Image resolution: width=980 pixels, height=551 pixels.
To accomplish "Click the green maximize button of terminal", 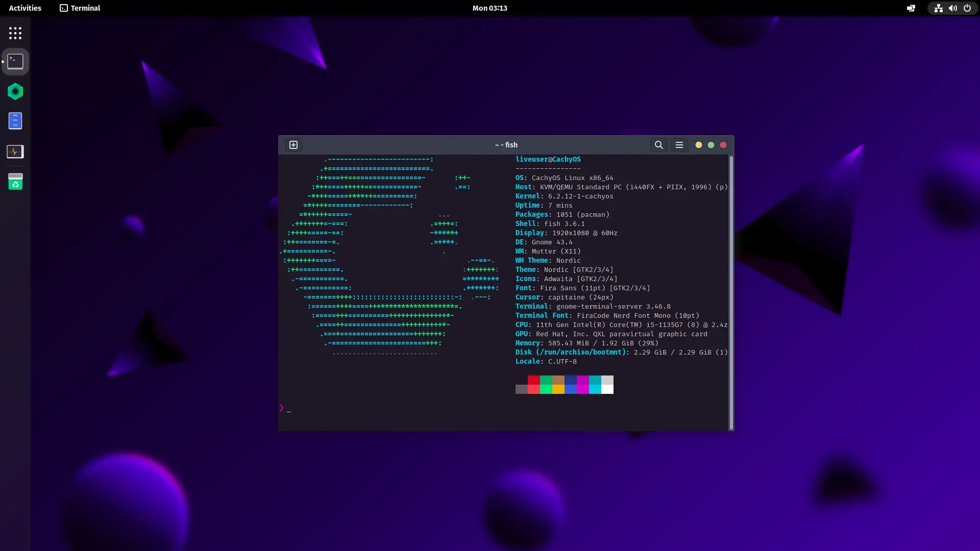I will point(711,145).
